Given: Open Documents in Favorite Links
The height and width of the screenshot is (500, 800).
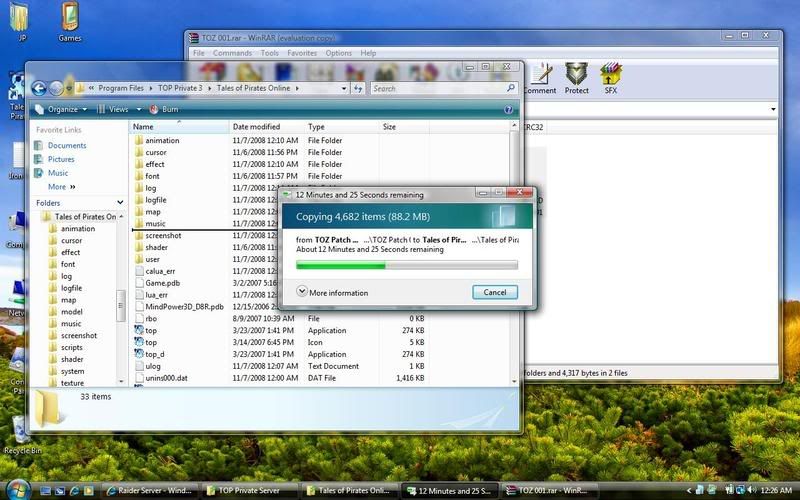Looking at the screenshot, I should [67, 145].
